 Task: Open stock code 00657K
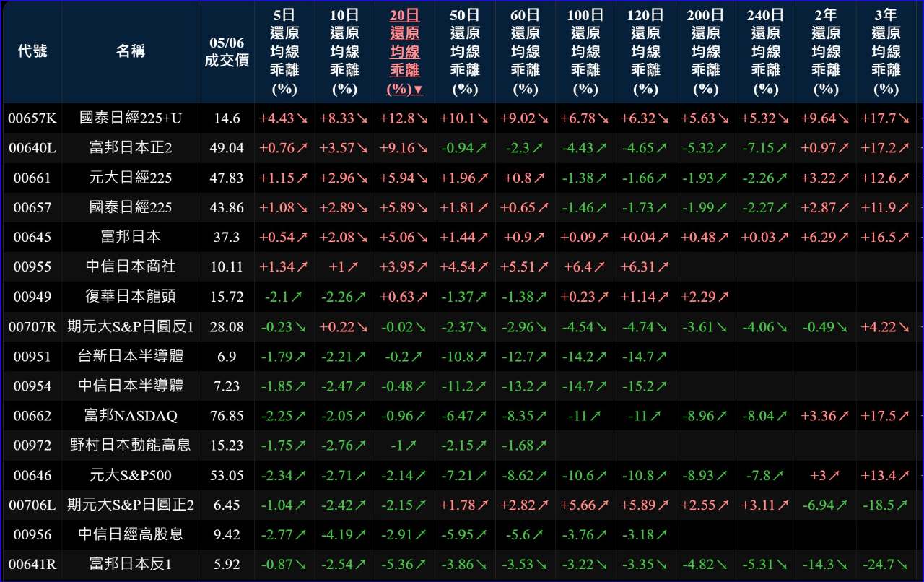click(32, 118)
